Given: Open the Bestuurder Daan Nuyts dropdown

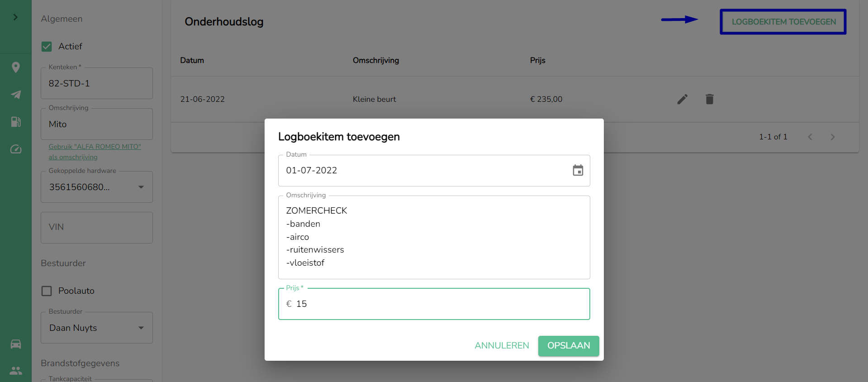Looking at the screenshot, I should 141,328.
